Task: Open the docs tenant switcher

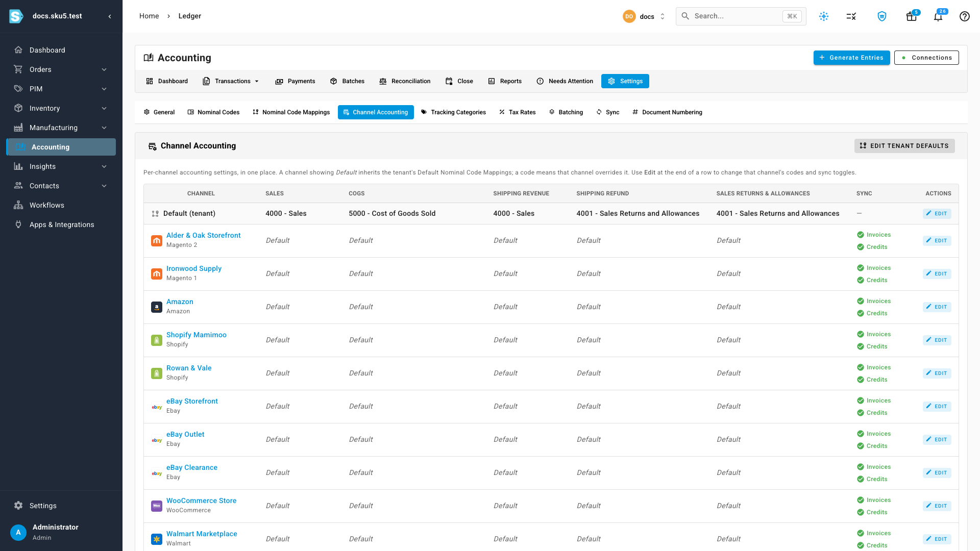Action: [x=644, y=16]
